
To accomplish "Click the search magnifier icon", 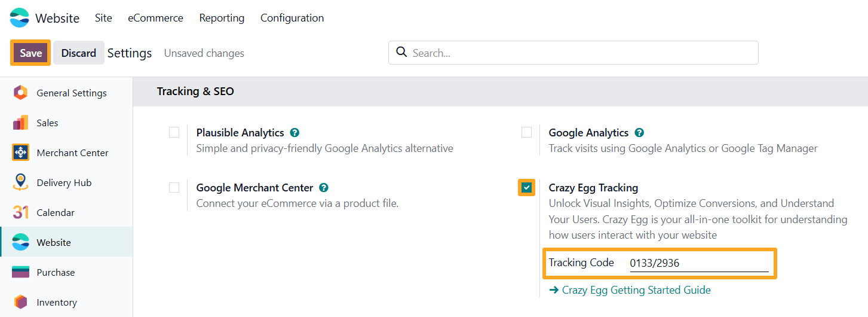I will pyautogui.click(x=402, y=53).
